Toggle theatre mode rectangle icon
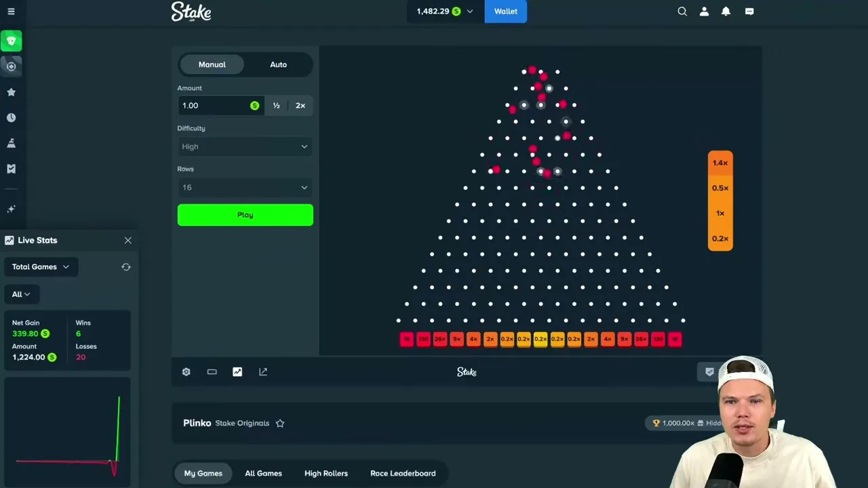This screenshot has width=868, height=488. pos(212,372)
